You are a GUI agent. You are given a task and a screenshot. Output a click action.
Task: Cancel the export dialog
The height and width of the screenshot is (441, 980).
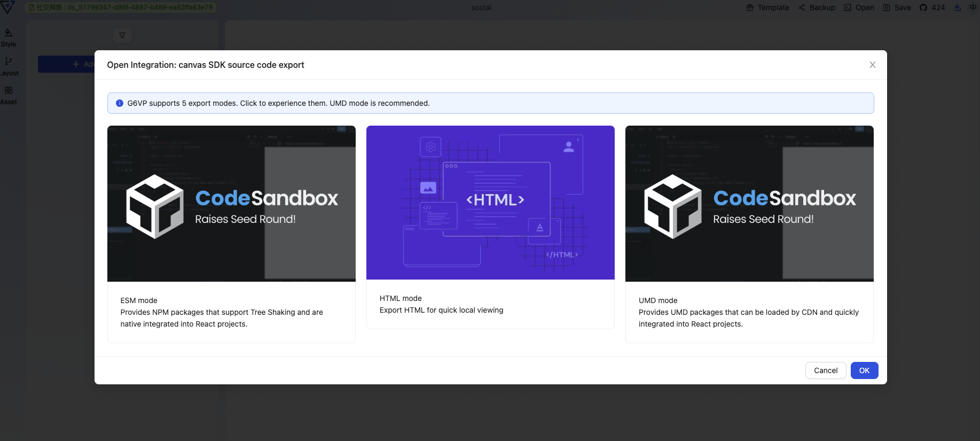826,370
